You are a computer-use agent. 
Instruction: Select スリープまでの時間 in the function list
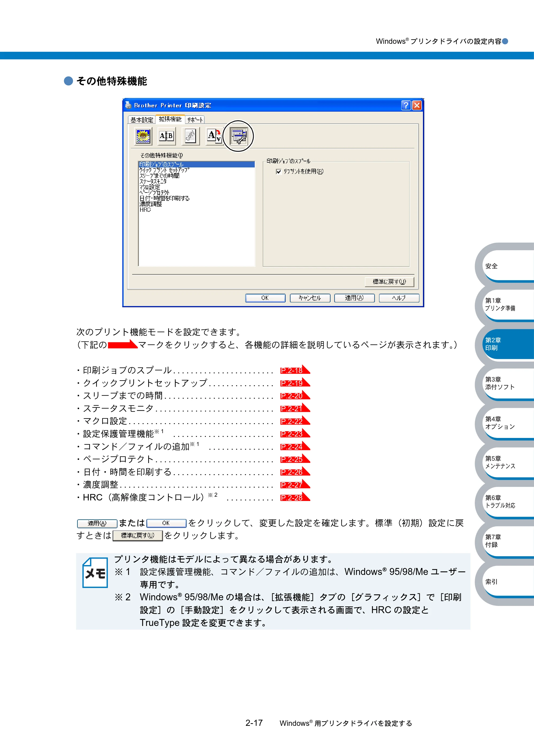pyautogui.click(x=197, y=176)
